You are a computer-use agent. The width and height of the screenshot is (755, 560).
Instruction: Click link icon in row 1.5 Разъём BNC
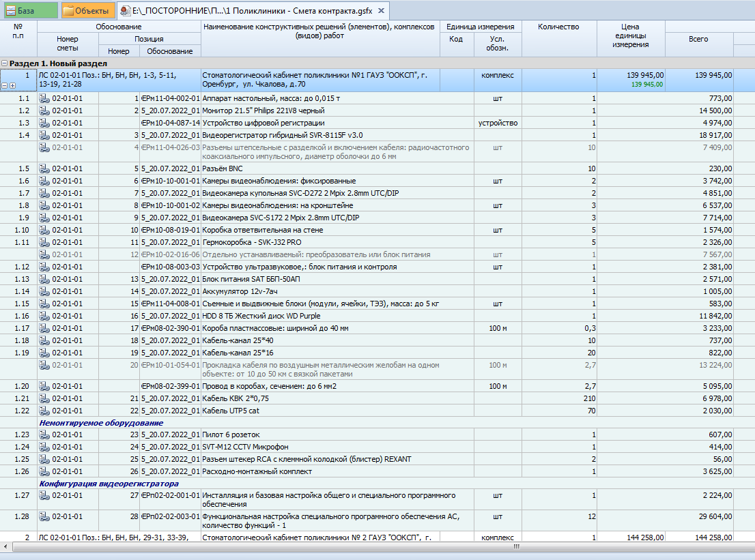click(45, 168)
